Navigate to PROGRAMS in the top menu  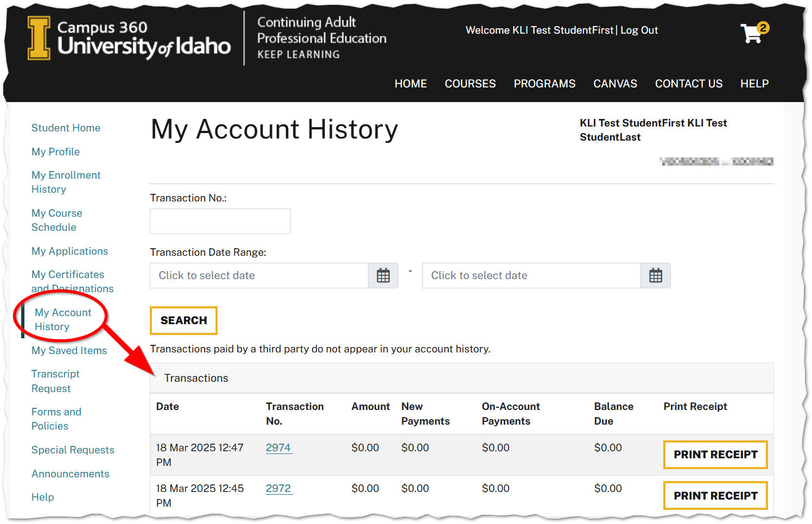tap(544, 84)
